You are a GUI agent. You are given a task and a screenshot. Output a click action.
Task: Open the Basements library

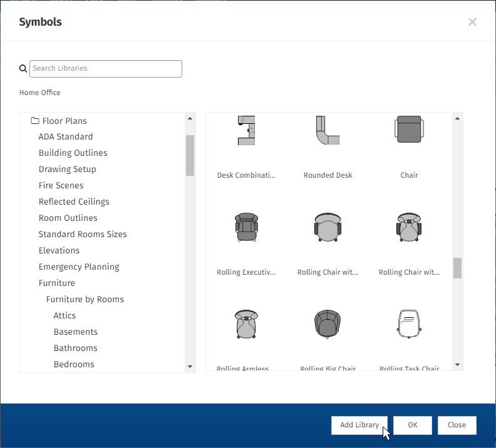76,332
